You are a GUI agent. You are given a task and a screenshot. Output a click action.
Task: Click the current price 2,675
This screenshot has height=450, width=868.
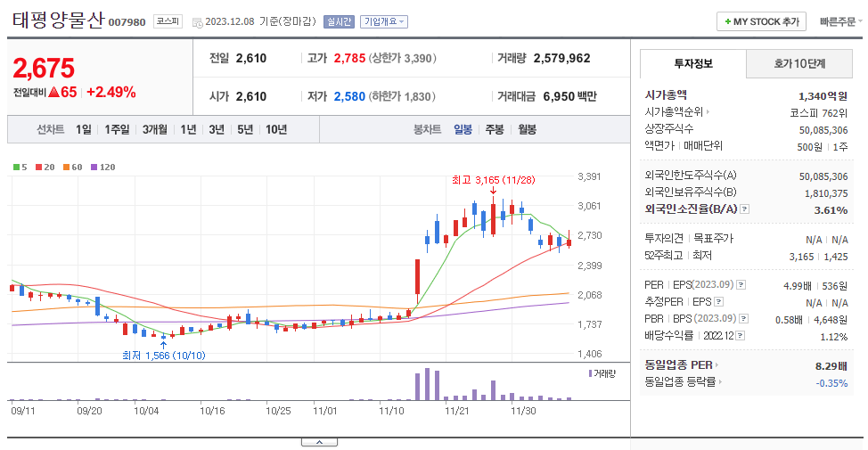(44, 69)
